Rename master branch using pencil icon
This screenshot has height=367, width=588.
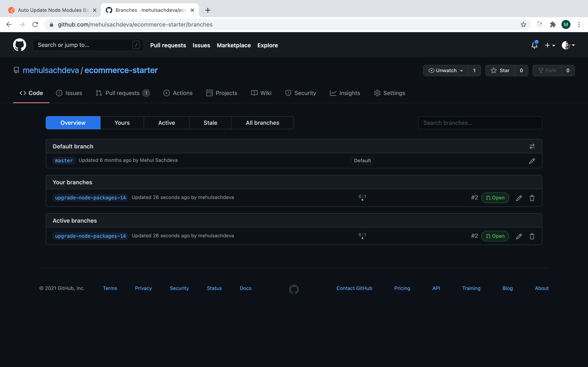pos(532,161)
